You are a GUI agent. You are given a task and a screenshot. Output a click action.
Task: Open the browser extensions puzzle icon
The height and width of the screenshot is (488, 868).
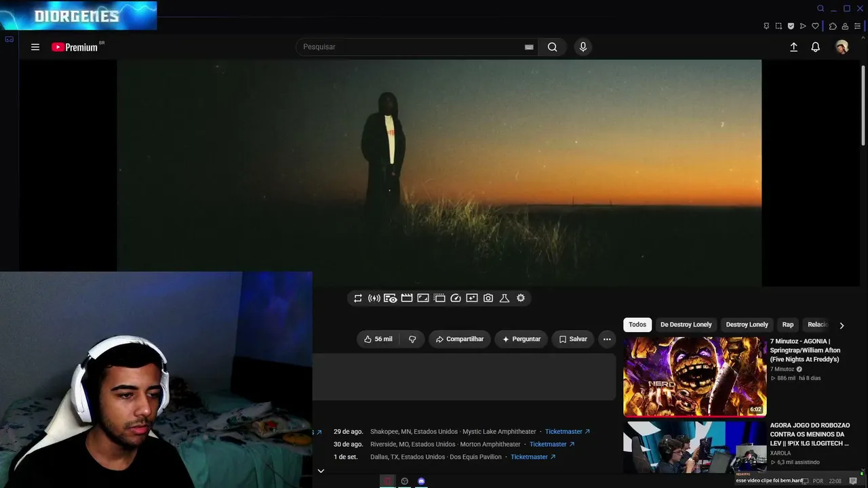(x=833, y=26)
